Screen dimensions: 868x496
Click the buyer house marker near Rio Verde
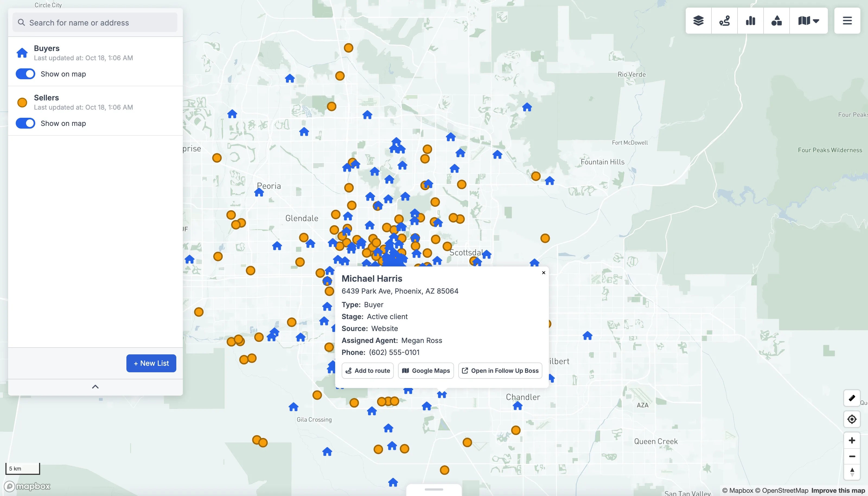[x=527, y=107]
